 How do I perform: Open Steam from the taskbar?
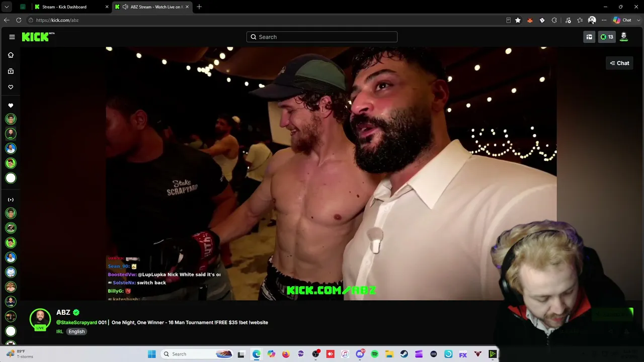pyautogui.click(x=404, y=354)
